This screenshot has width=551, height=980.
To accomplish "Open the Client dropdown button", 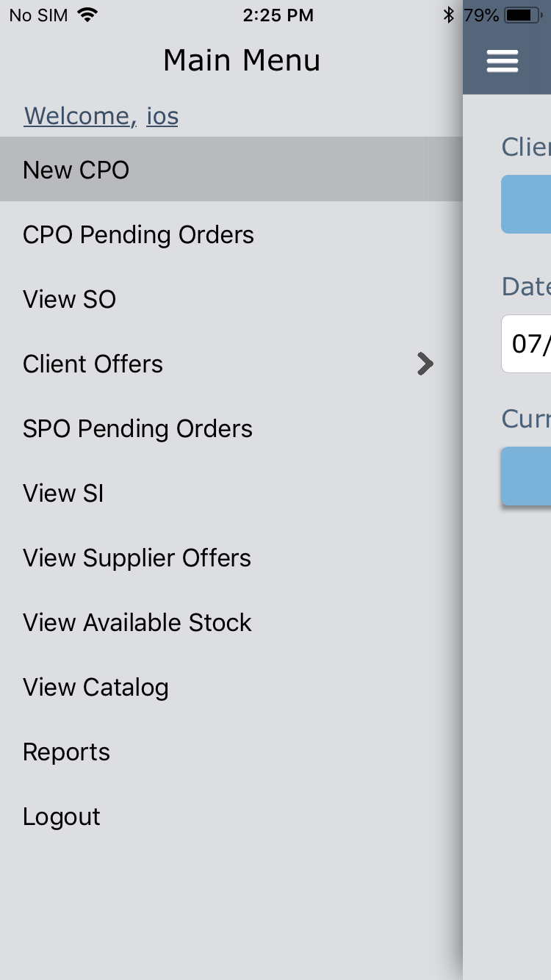I will click(526, 204).
